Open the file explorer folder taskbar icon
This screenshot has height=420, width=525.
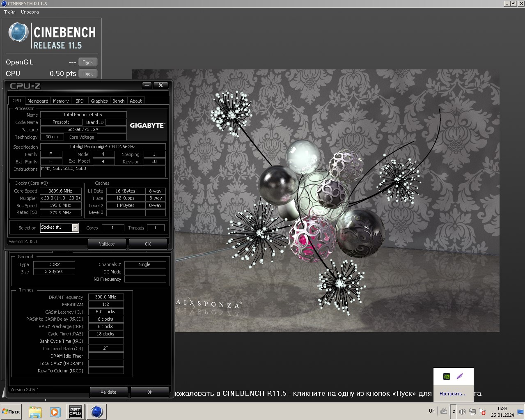pos(35,411)
